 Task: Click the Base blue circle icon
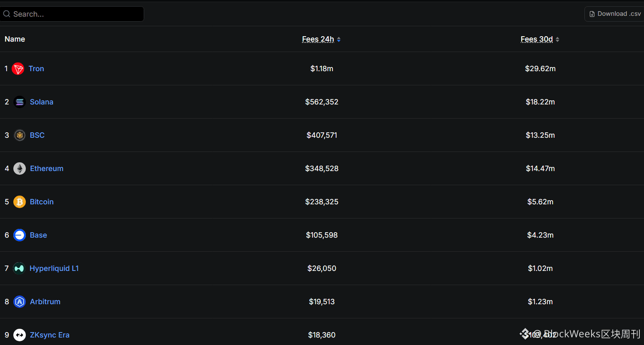click(20, 235)
